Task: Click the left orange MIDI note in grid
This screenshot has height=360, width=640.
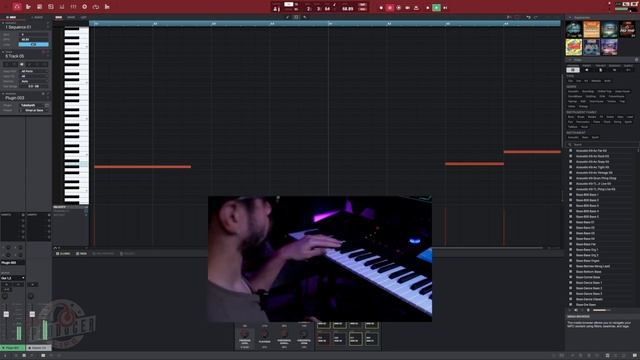Action: click(142, 167)
